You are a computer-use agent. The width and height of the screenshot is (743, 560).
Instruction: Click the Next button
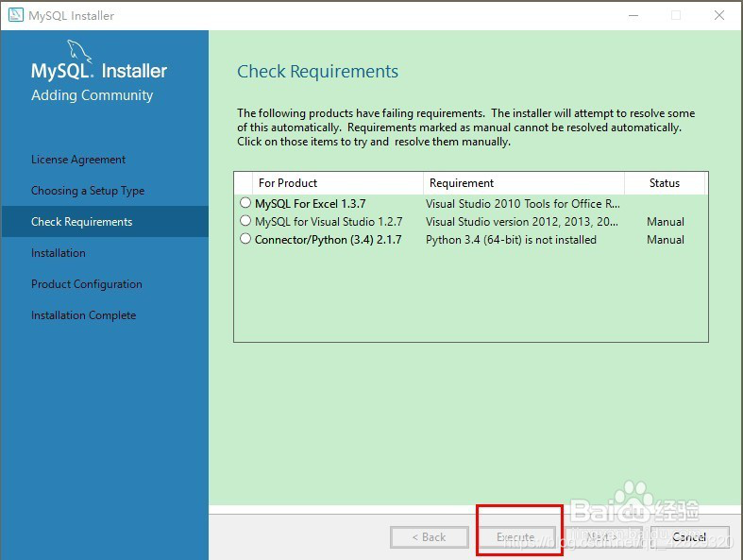602,537
